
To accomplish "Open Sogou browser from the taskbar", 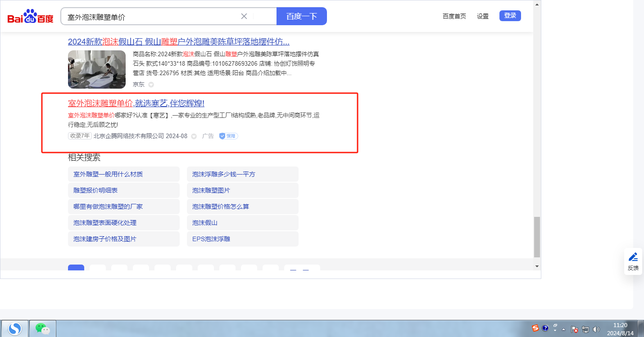I will 15,328.
